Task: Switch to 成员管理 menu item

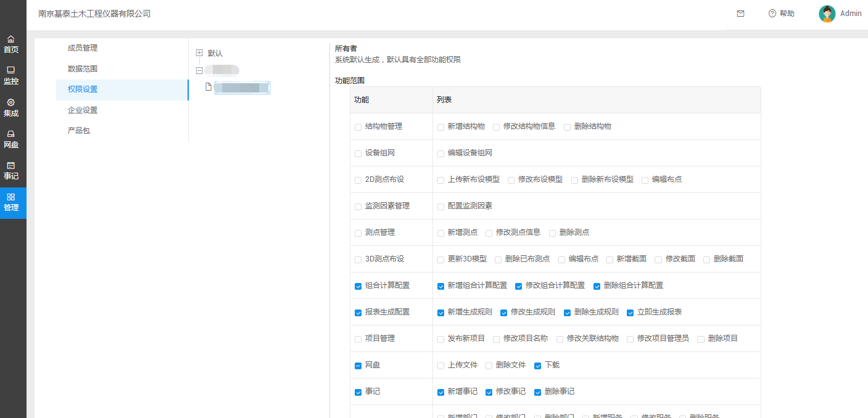Action: pos(83,48)
